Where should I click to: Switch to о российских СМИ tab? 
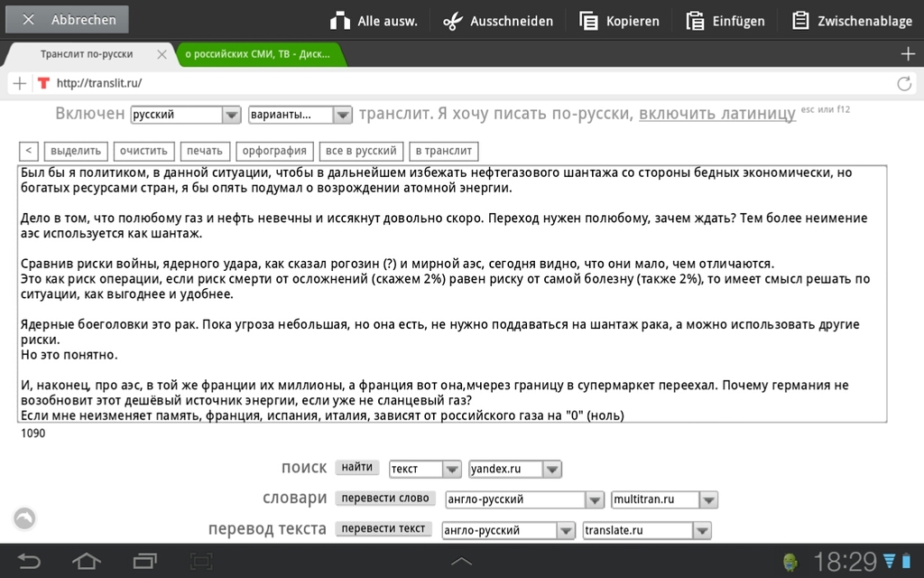pos(257,54)
